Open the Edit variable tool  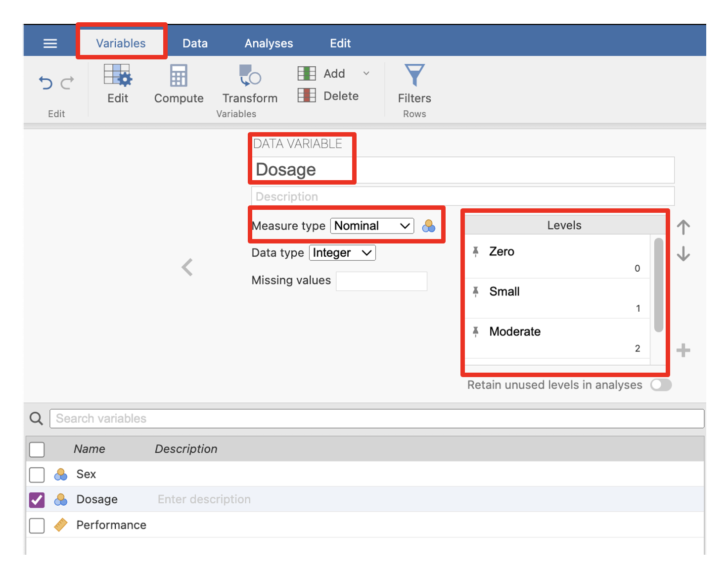(118, 84)
